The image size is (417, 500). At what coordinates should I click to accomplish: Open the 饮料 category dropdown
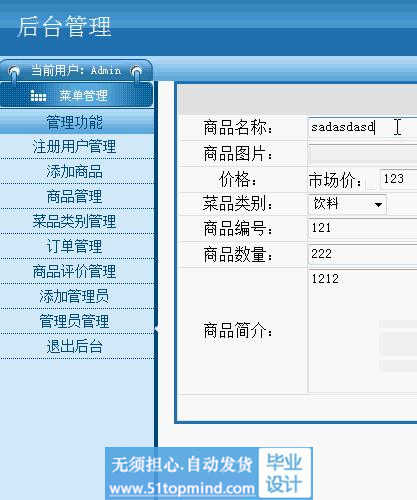348,204
